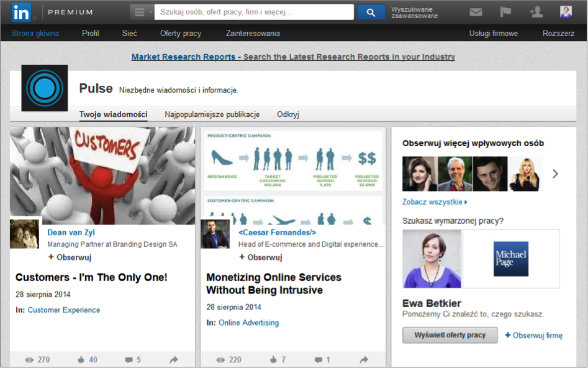The image size is (588, 368).
Task: Click Zobaczz wszystkie influencers link
Action: pyautogui.click(x=435, y=201)
